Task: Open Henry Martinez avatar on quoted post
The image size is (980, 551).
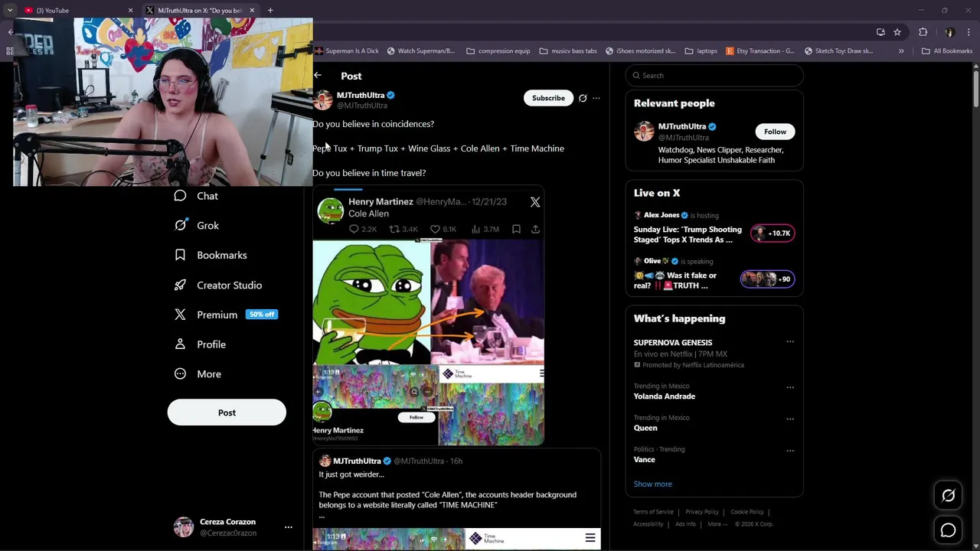Action: (331, 210)
